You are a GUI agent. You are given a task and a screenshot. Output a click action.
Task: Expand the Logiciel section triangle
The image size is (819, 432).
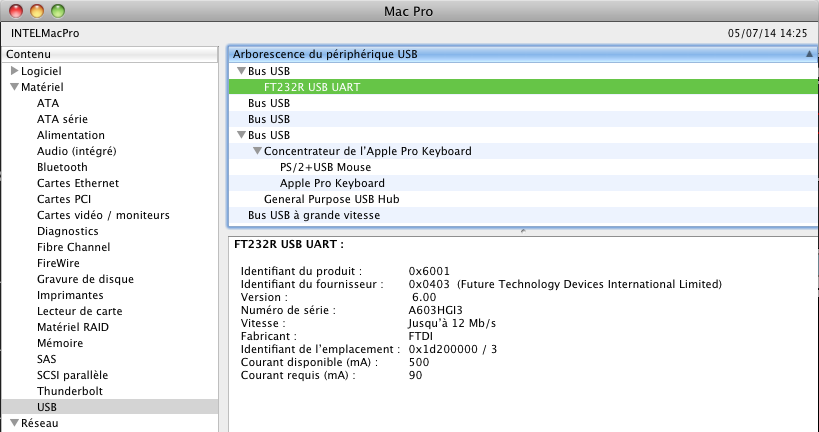15,71
